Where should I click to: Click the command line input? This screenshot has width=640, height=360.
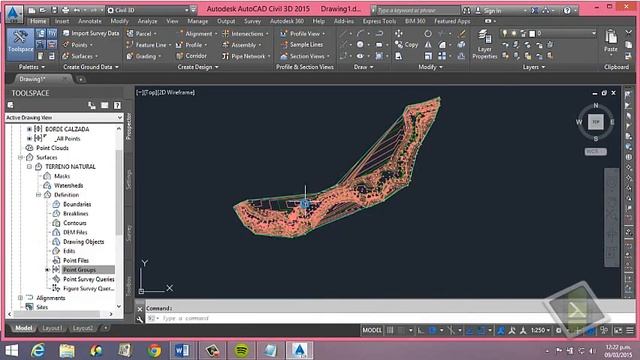coord(384,318)
